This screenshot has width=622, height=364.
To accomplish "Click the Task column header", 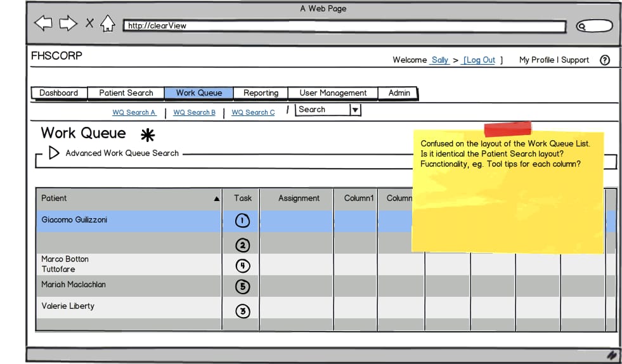I will 242,198.
